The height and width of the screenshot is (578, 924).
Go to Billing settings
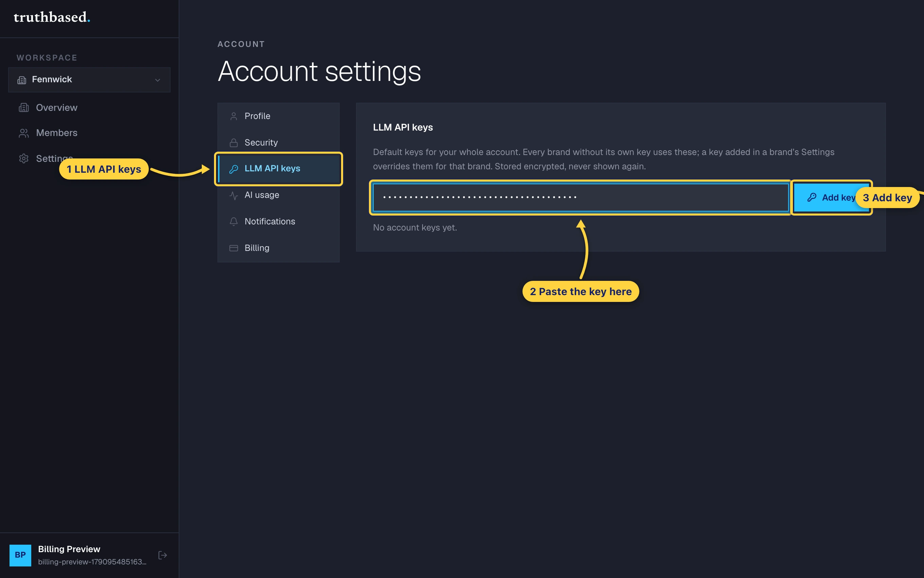pos(278,248)
